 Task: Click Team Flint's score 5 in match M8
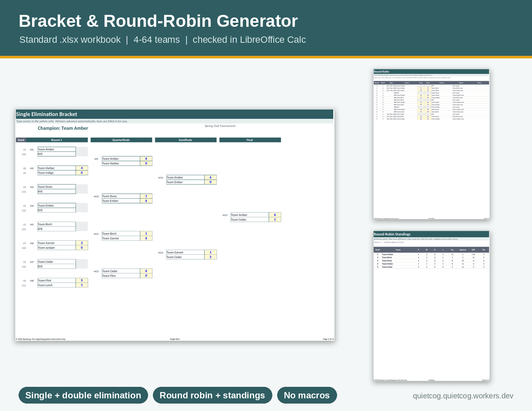pos(82,280)
